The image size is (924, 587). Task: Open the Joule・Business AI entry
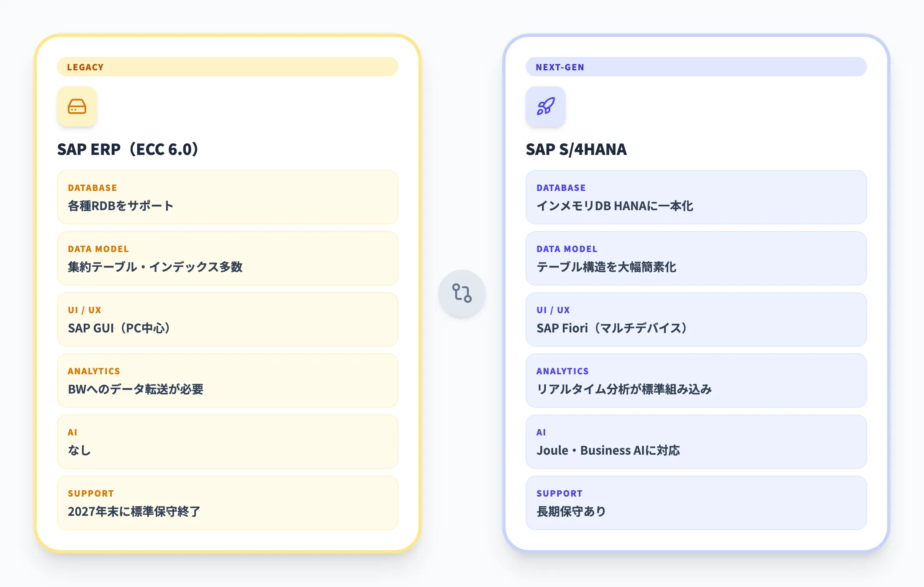[696, 442]
